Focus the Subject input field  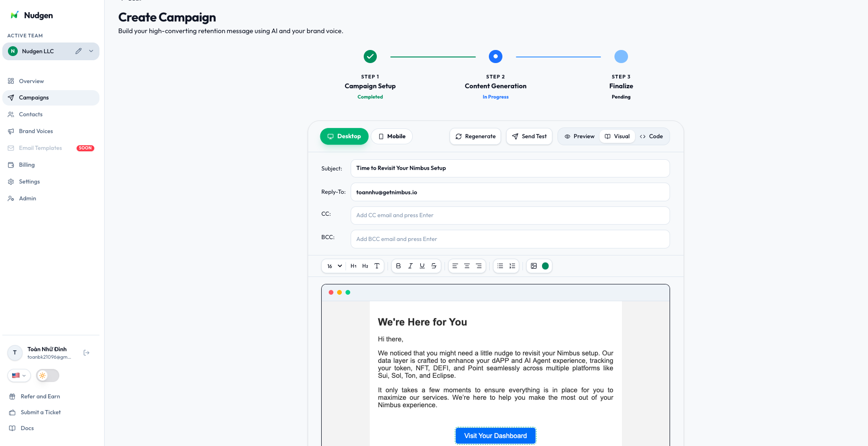pos(510,168)
